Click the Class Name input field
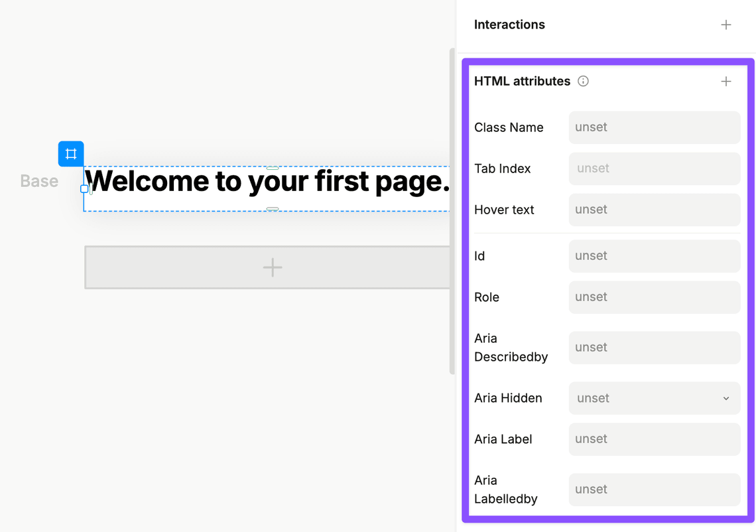 pyautogui.click(x=654, y=127)
